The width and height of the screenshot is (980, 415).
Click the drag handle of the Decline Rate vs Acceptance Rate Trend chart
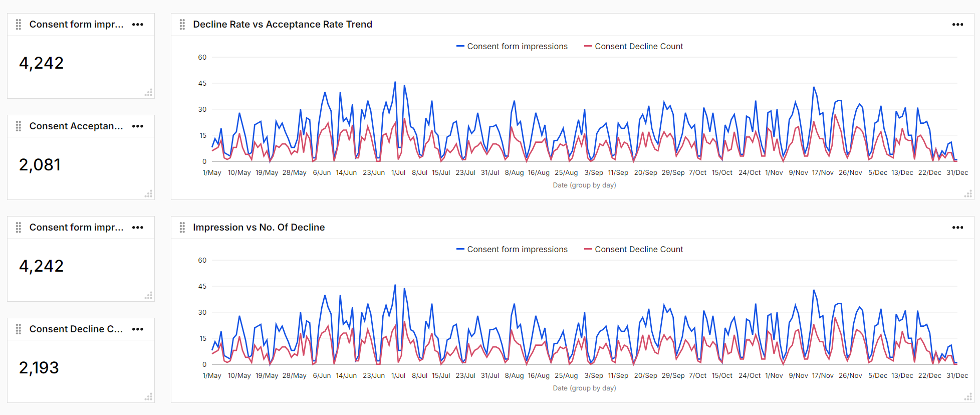pyautogui.click(x=182, y=24)
